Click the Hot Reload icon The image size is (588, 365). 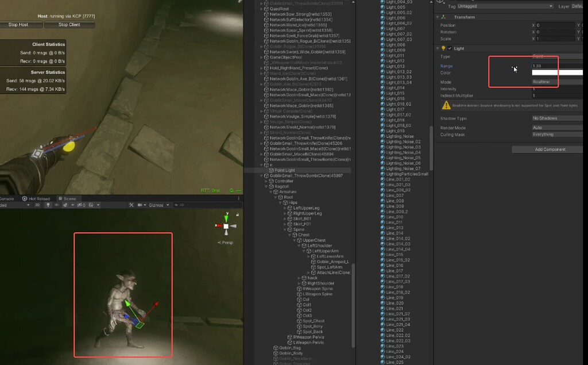pyautogui.click(x=25, y=198)
